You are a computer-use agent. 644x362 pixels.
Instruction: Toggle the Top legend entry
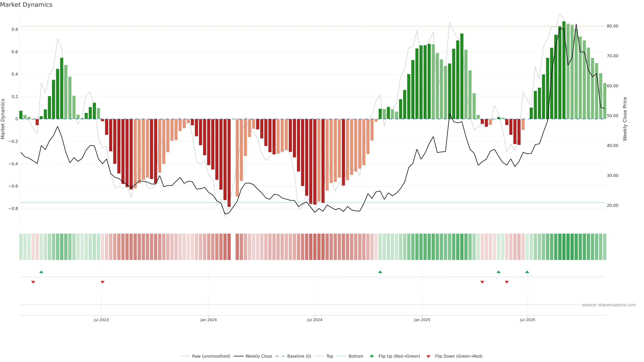(x=330, y=356)
